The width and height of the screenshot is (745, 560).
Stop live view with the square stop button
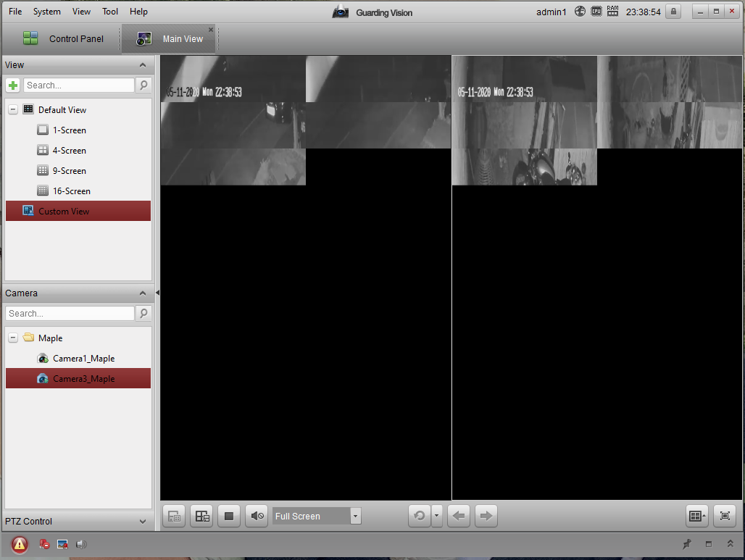[228, 516]
